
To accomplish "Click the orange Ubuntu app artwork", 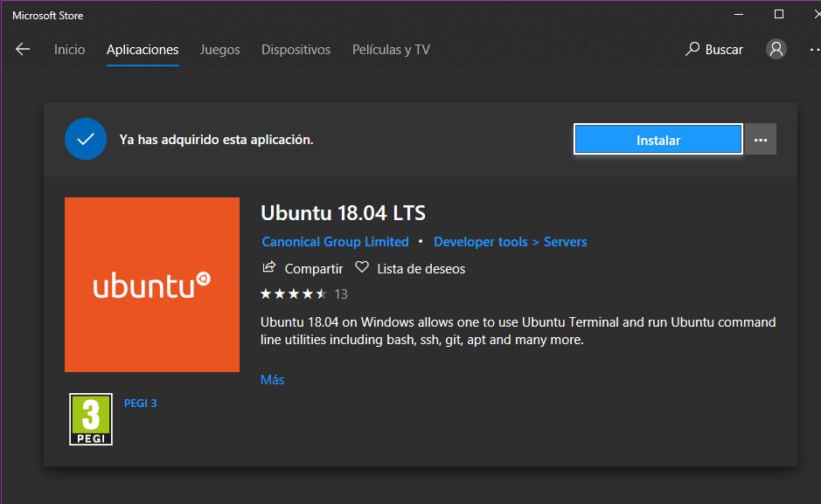I will [151, 284].
